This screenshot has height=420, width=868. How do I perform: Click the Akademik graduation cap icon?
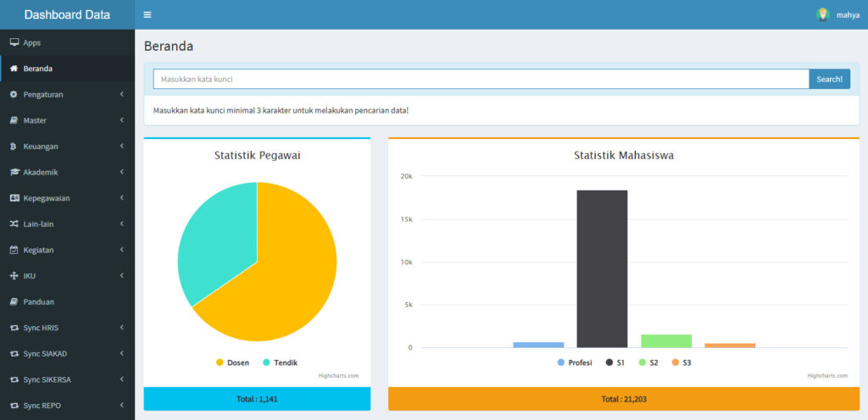click(14, 172)
